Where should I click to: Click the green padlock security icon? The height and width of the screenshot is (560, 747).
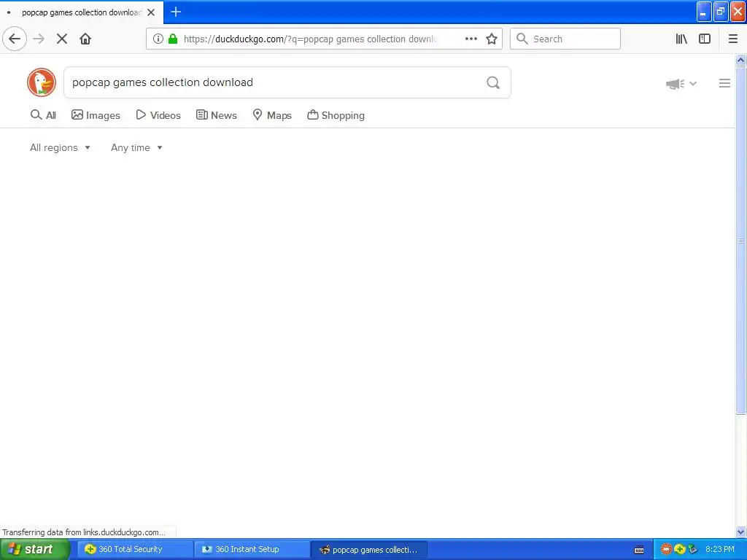[x=173, y=39]
